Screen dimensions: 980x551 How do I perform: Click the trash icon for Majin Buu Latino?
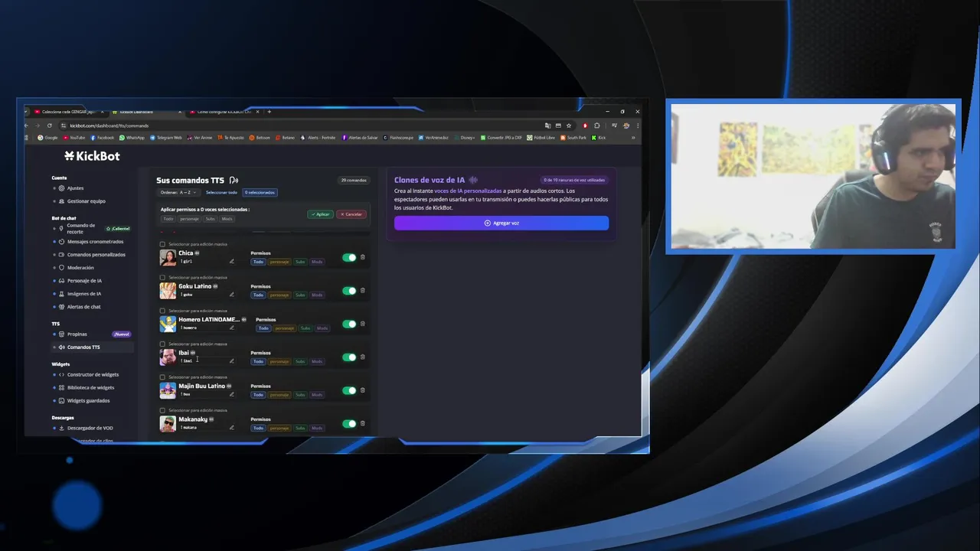(x=363, y=390)
